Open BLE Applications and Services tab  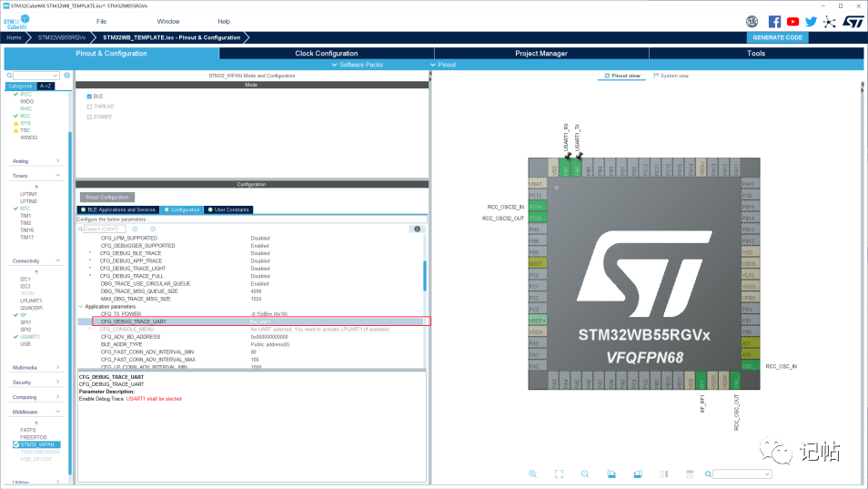pyautogui.click(x=118, y=209)
